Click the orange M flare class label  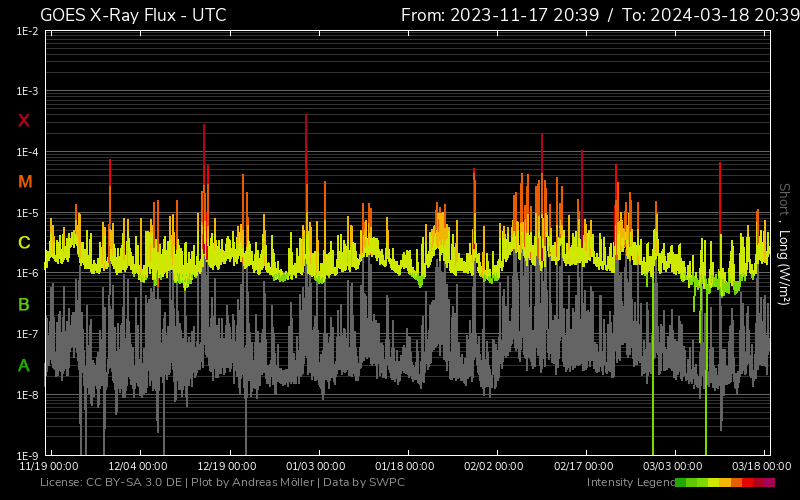pos(25,182)
